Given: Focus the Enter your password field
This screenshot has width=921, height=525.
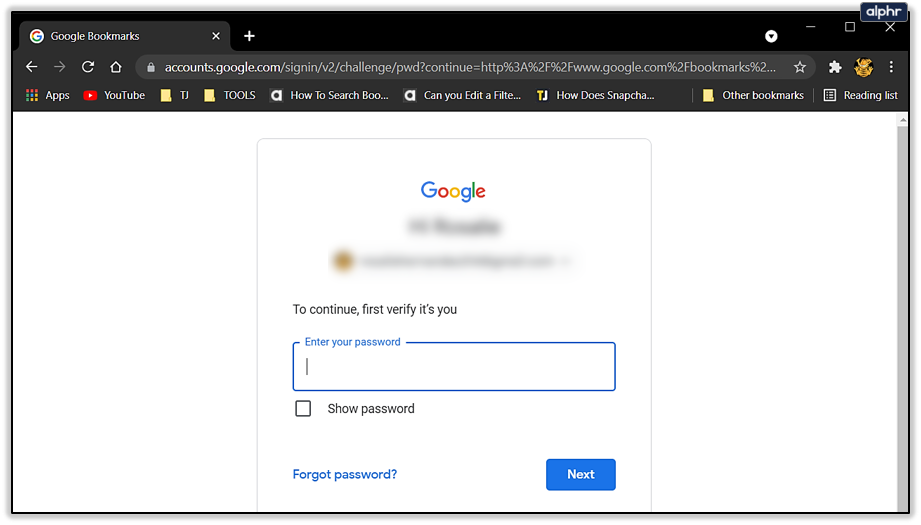Looking at the screenshot, I should pyautogui.click(x=454, y=367).
